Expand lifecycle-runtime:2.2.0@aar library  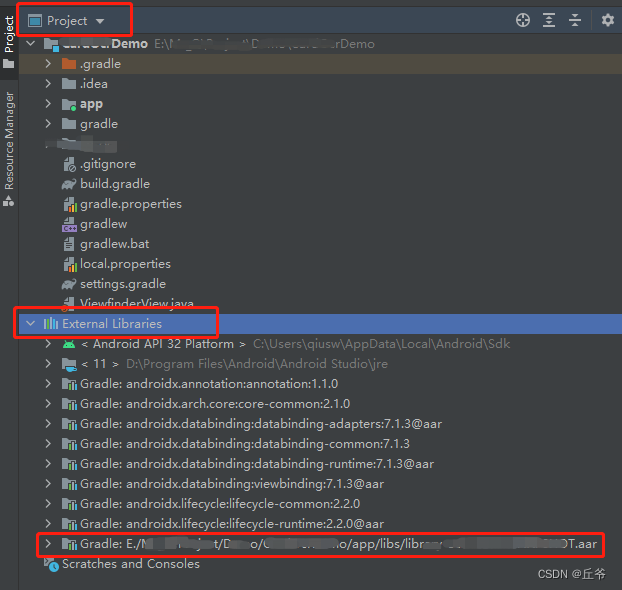click(48, 524)
